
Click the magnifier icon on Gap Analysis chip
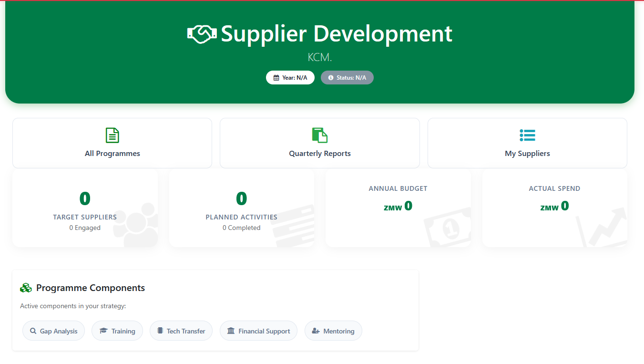point(33,331)
